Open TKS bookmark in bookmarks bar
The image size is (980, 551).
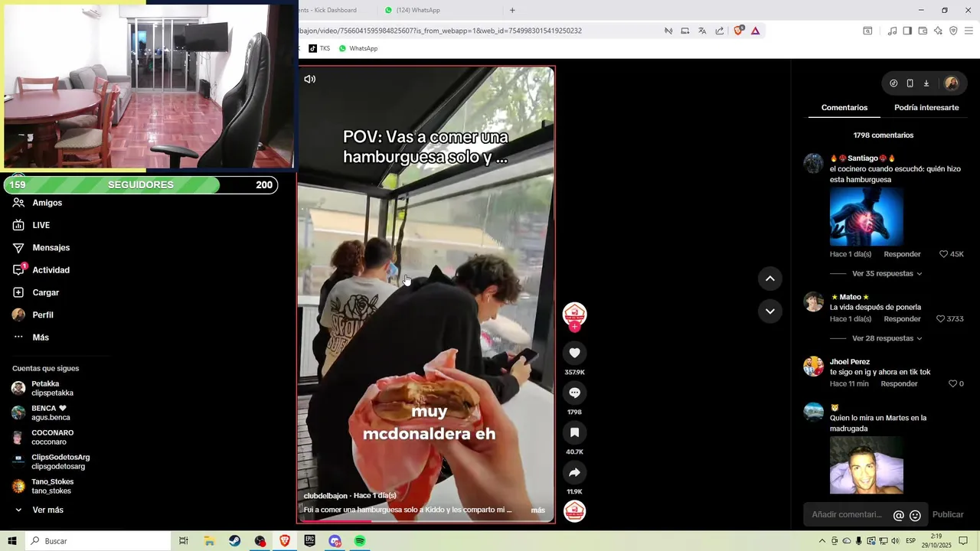319,48
